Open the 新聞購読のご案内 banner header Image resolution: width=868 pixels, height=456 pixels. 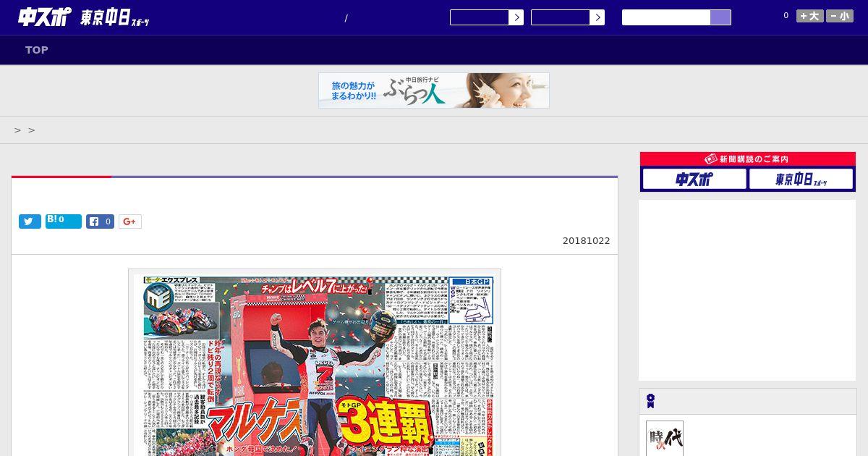(x=748, y=159)
